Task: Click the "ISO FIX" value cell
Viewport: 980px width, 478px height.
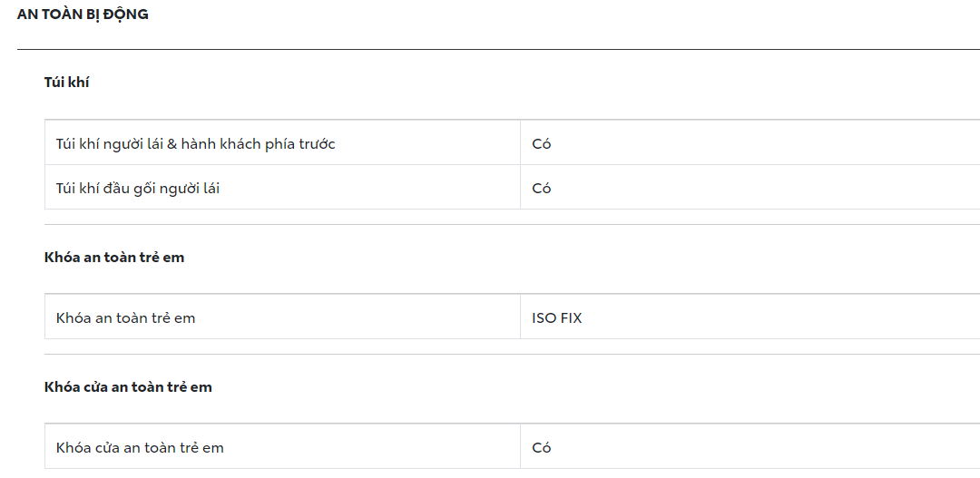Action: [557, 318]
